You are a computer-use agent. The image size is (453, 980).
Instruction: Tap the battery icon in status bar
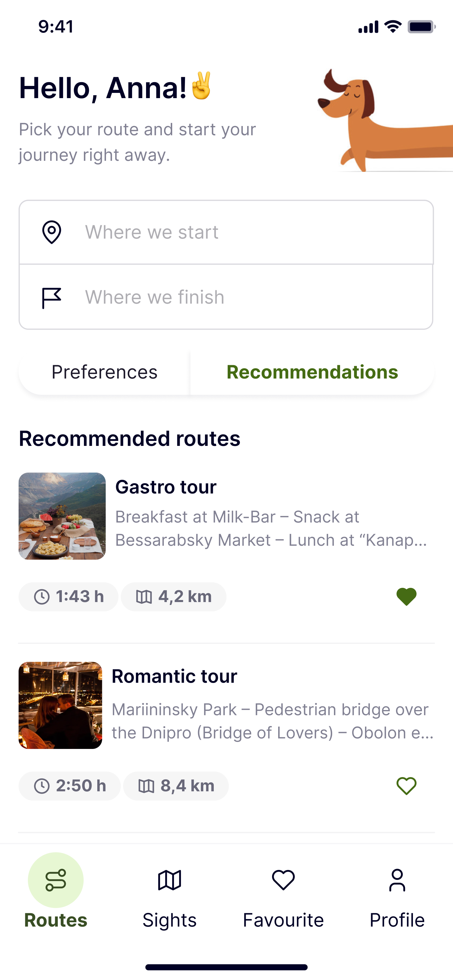pyautogui.click(x=421, y=27)
